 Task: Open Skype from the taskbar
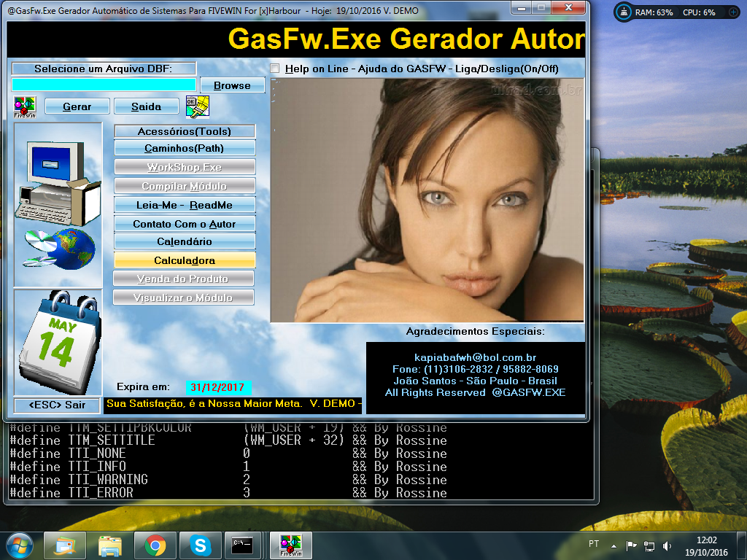click(201, 545)
